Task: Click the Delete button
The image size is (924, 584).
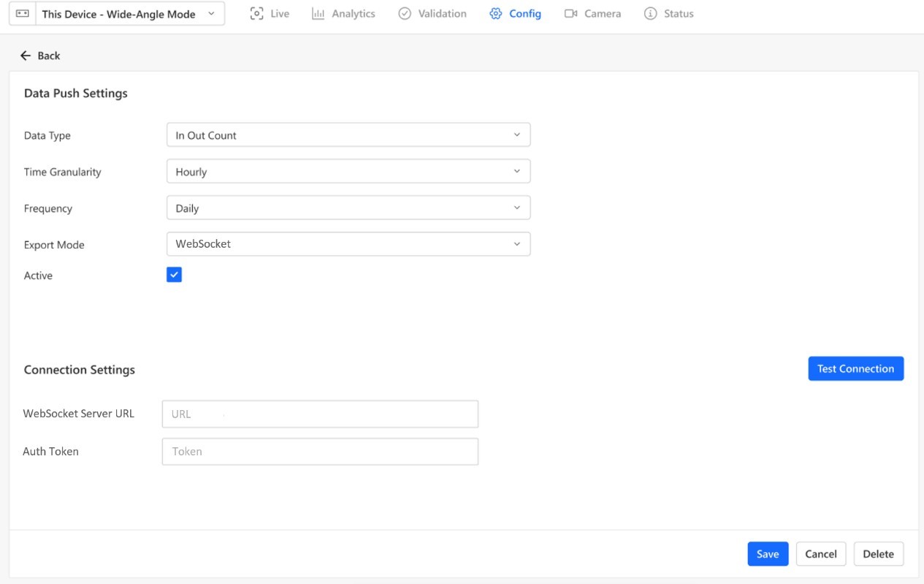Action: pos(879,554)
